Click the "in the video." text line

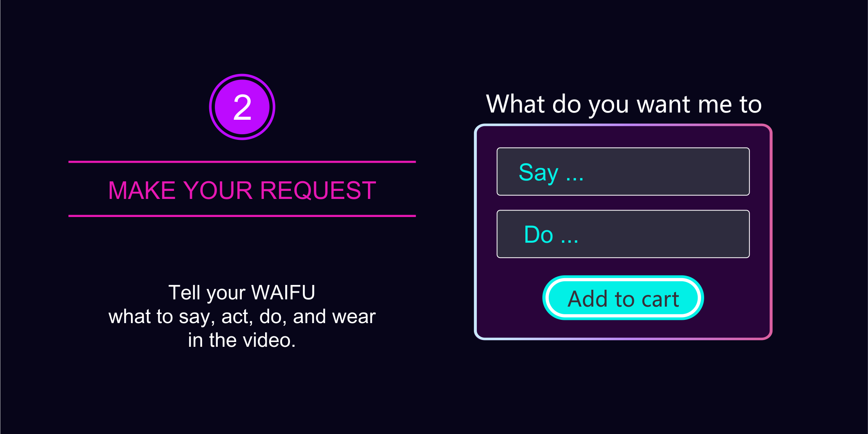(242, 340)
